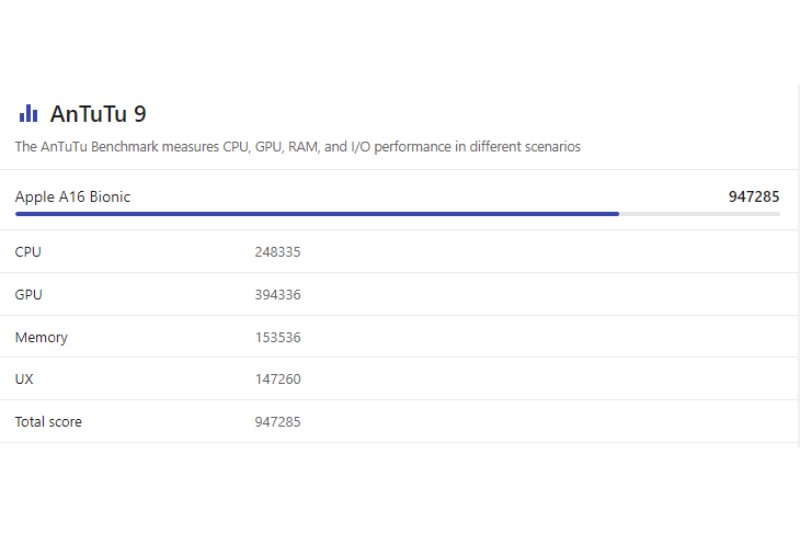Click the AnTuTu 9 heading
The width and height of the screenshot is (800, 533).
pyautogui.click(x=98, y=114)
